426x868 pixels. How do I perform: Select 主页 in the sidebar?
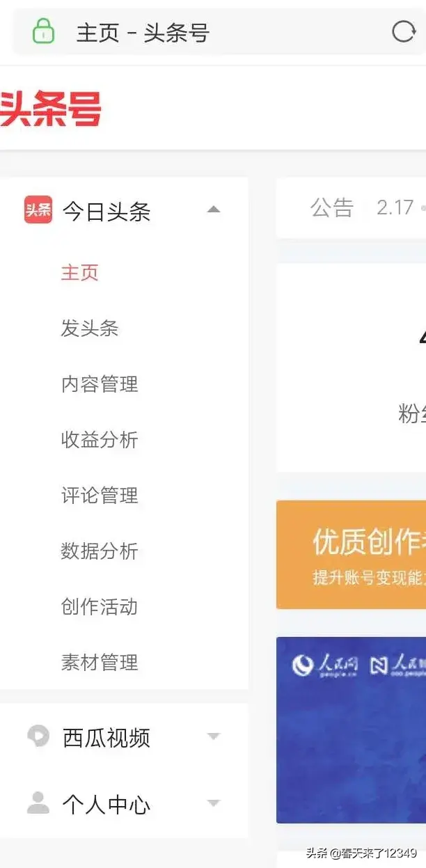click(80, 272)
